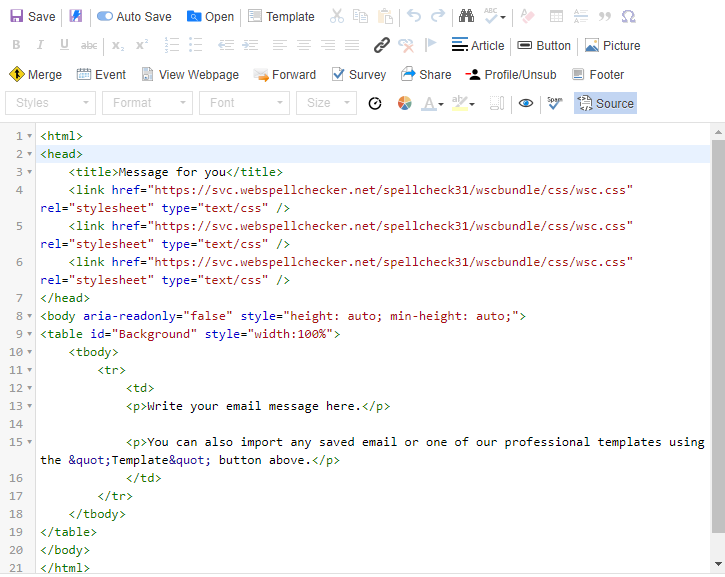This screenshot has width=725, height=577.
Task: Collapse the html tag at line 1
Action: pyautogui.click(x=30, y=136)
